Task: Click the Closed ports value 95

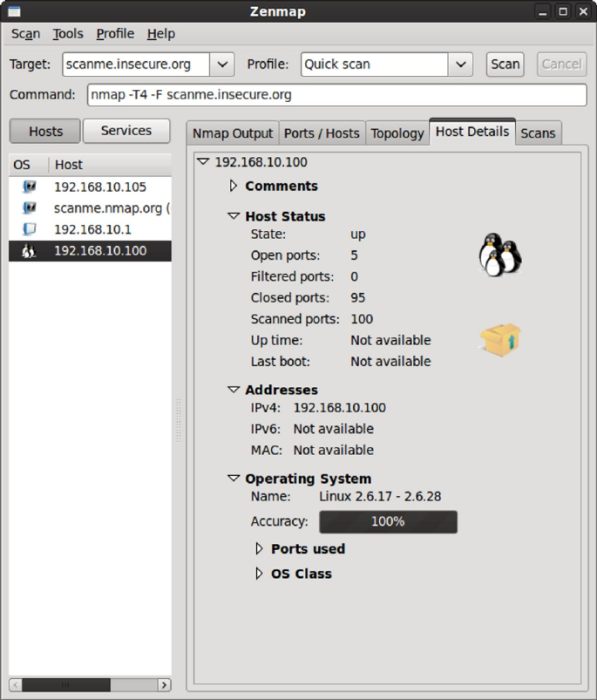Action: 358,298
